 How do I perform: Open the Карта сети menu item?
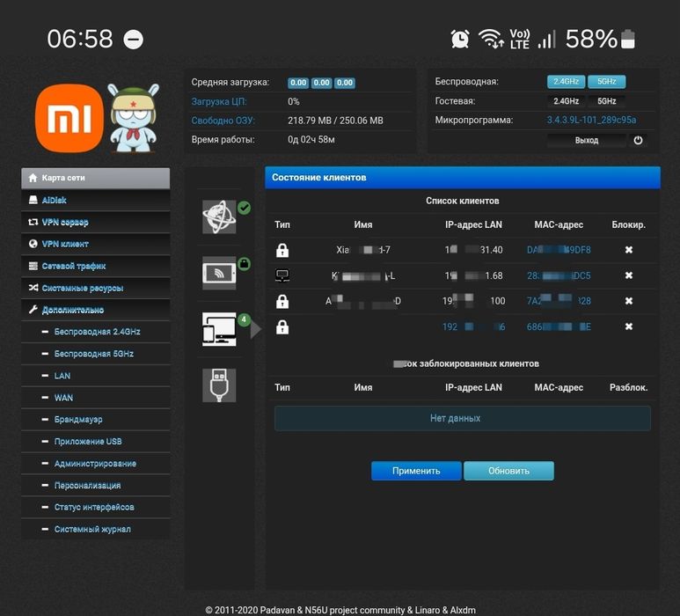95,179
